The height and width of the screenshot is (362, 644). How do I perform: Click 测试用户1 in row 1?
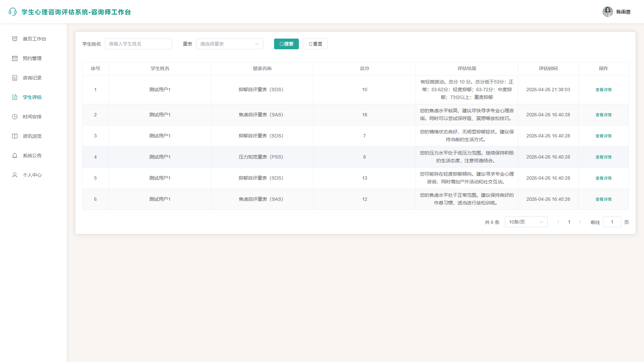coord(160,89)
